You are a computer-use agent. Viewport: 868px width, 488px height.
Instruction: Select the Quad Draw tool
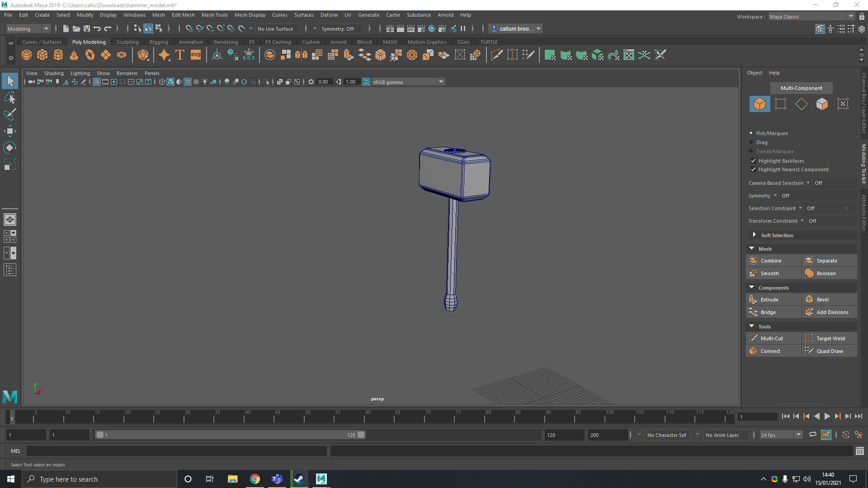[829, 351]
